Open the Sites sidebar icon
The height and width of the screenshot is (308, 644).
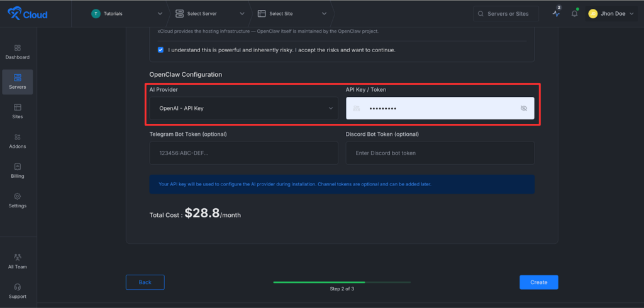pyautogui.click(x=18, y=107)
